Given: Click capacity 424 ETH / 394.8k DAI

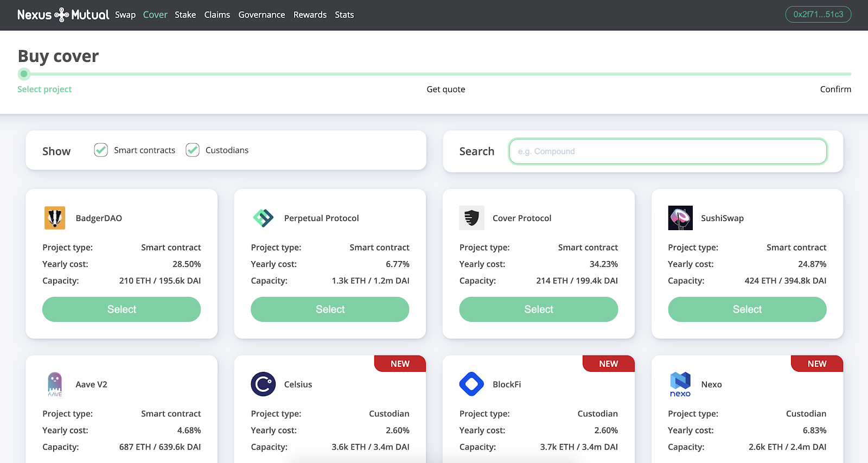Looking at the screenshot, I should (x=786, y=281).
